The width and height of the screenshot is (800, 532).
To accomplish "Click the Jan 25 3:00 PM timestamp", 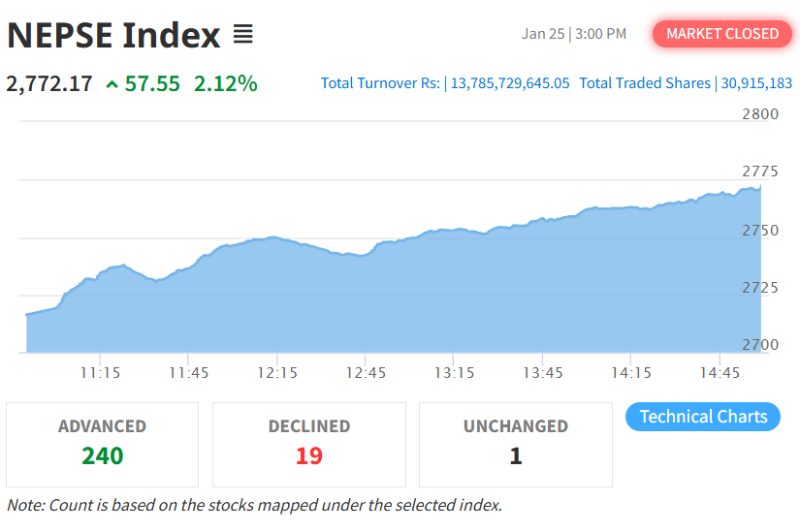I will click(574, 34).
